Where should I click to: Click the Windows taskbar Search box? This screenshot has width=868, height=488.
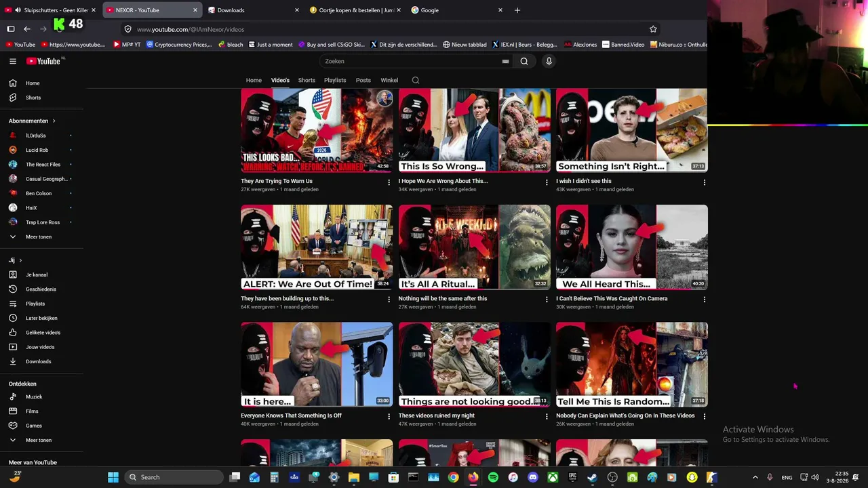click(174, 477)
